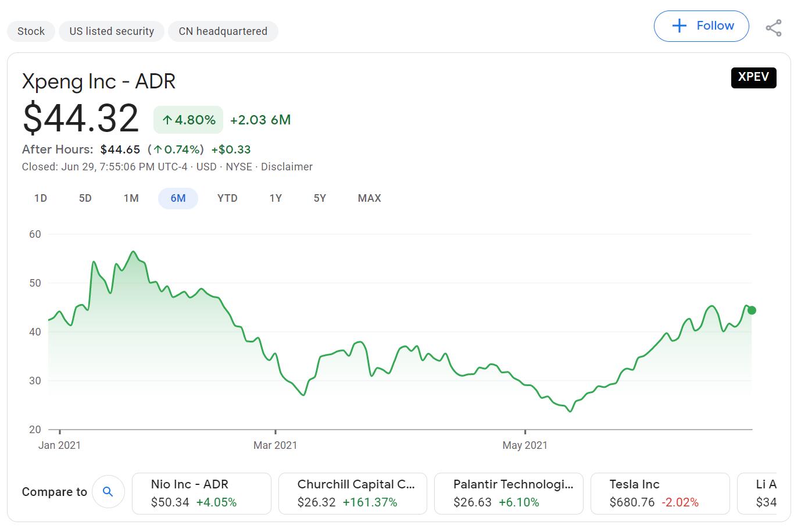
Task: Switch to the 1D chart tab
Action: click(40, 198)
